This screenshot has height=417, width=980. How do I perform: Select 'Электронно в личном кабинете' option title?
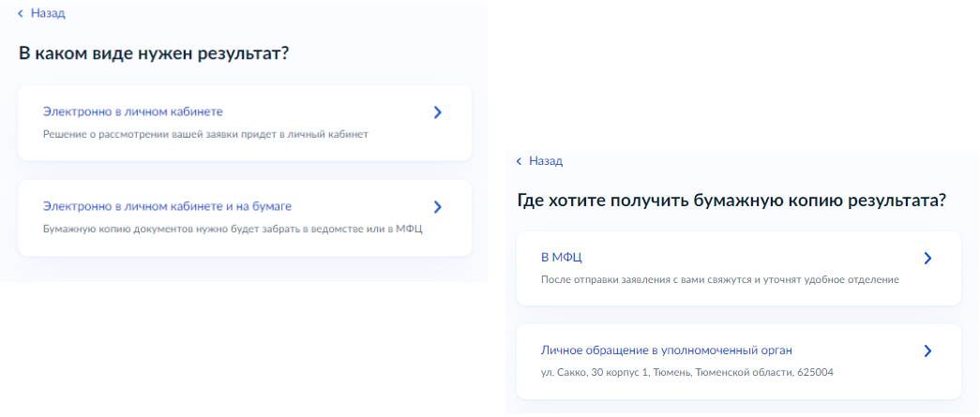(132, 112)
